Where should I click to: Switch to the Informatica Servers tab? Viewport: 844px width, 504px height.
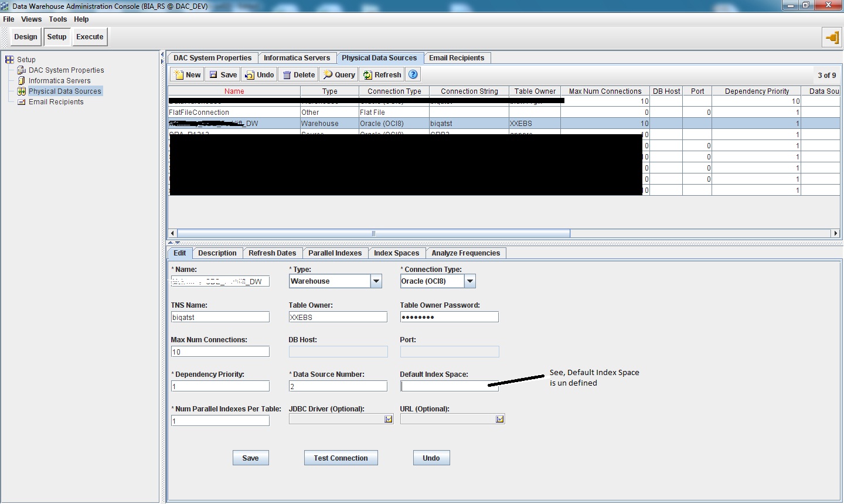coord(297,58)
